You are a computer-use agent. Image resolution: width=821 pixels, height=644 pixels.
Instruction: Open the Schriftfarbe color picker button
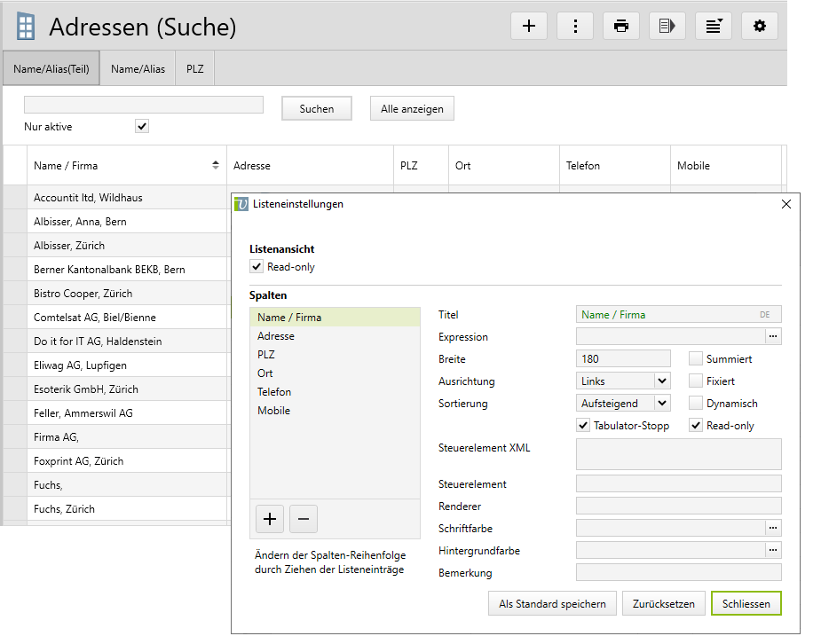(773, 529)
